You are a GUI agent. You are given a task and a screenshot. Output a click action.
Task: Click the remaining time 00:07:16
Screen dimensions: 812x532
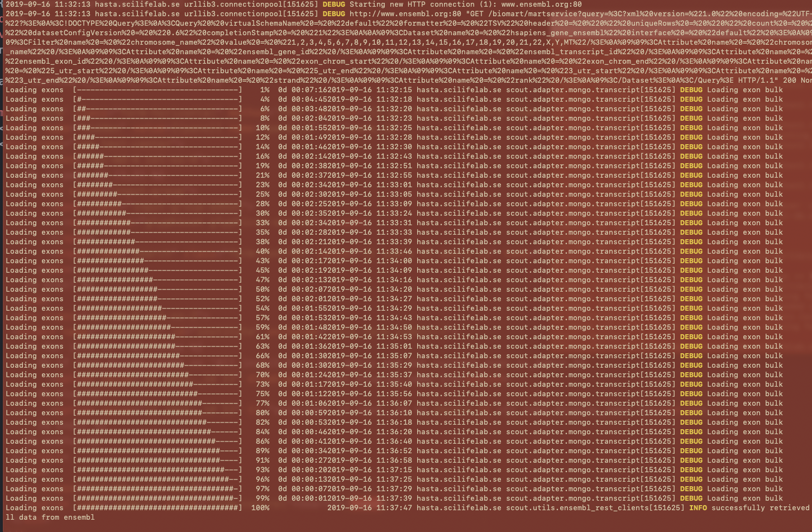point(309,90)
